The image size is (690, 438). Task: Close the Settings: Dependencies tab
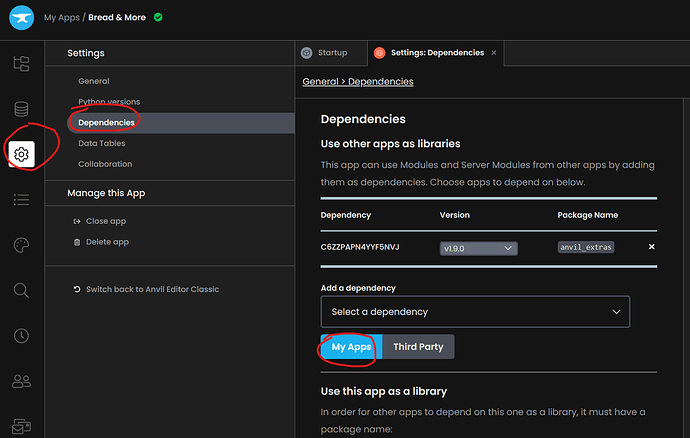(x=494, y=53)
